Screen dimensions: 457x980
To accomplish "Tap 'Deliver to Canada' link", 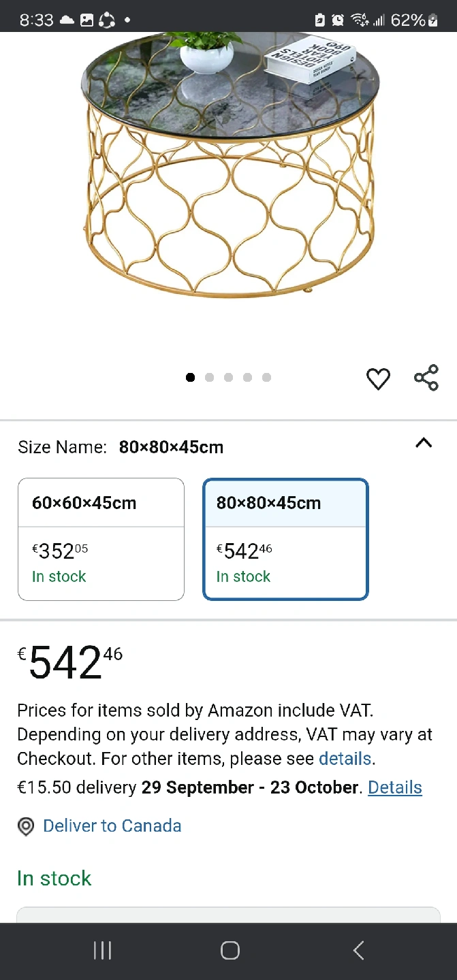I will tap(112, 826).
